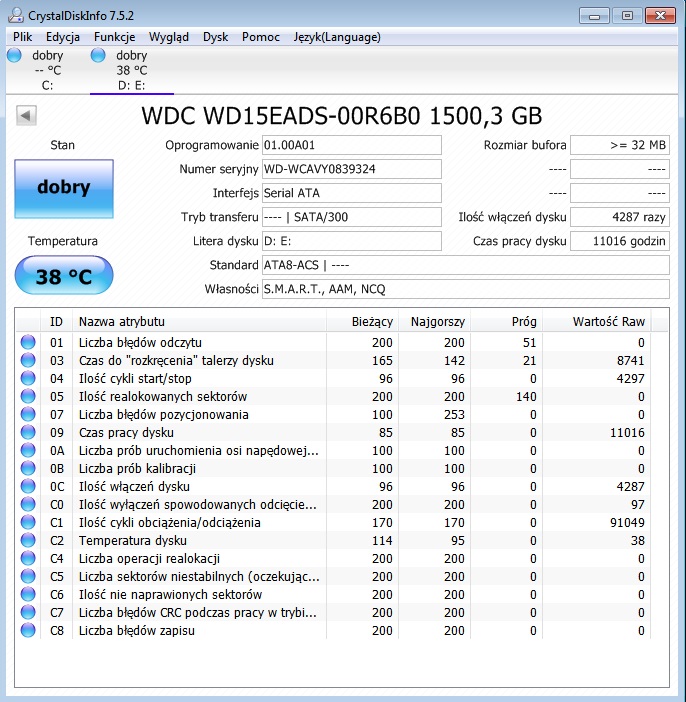Select row Liczba operacji realokacji
Screen dimensions: 686x702
tap(334, 558)
